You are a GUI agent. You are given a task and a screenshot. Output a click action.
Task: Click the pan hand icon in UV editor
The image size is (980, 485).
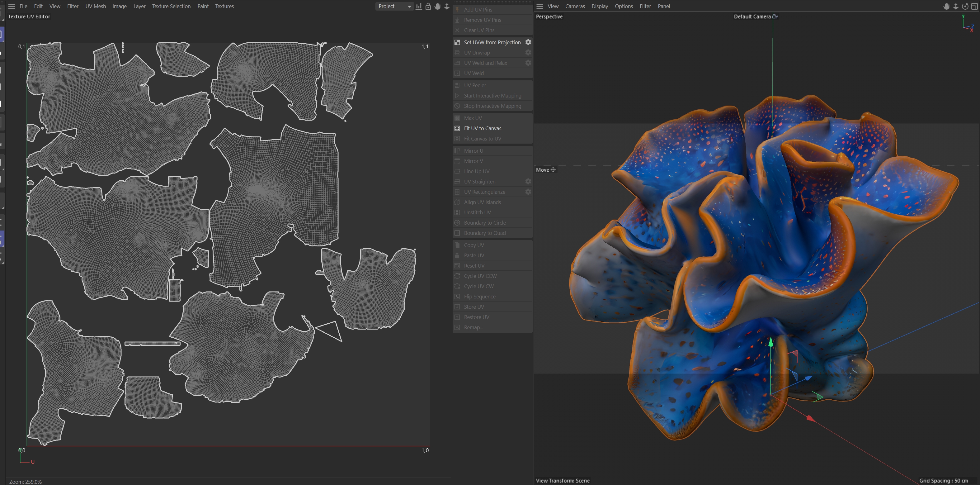[x=437, y=7]
